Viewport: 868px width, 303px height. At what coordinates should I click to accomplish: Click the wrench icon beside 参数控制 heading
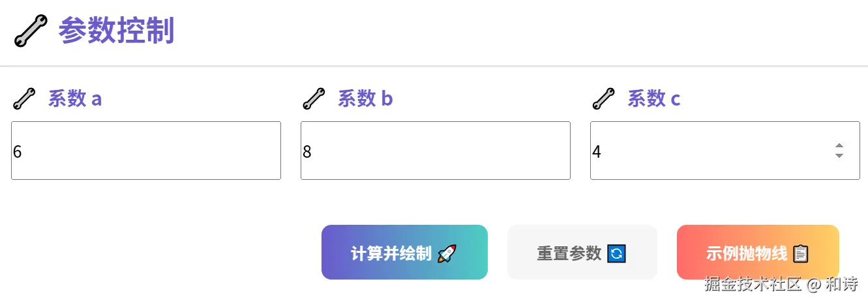coord(31,31)
